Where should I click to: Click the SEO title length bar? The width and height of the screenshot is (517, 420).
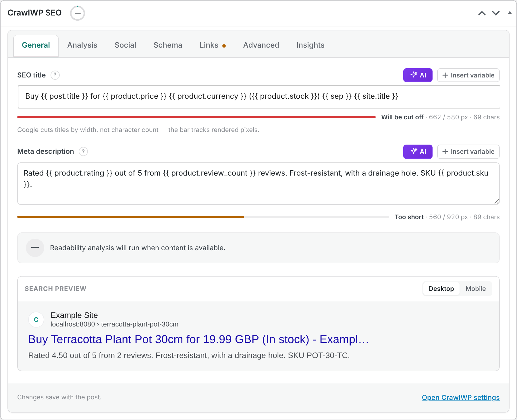click(x=196, y=117)
